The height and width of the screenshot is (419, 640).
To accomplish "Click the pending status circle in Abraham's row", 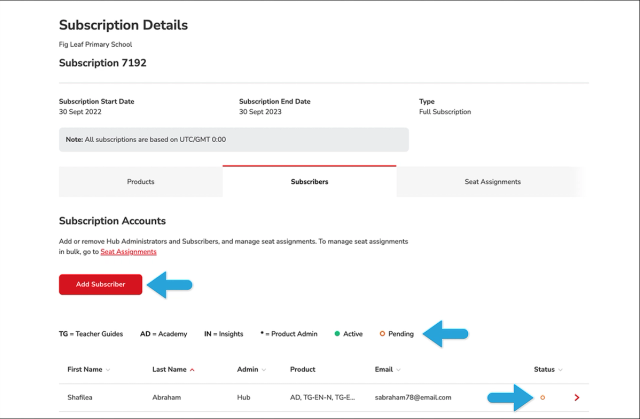I will (x=542, y=397).
